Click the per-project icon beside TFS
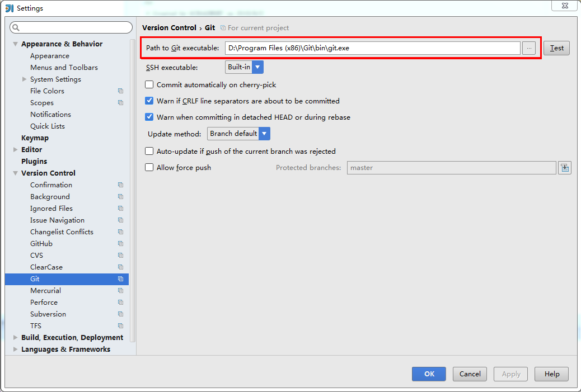The height and width of the screenshot is (392, 581). pos(120,326)
